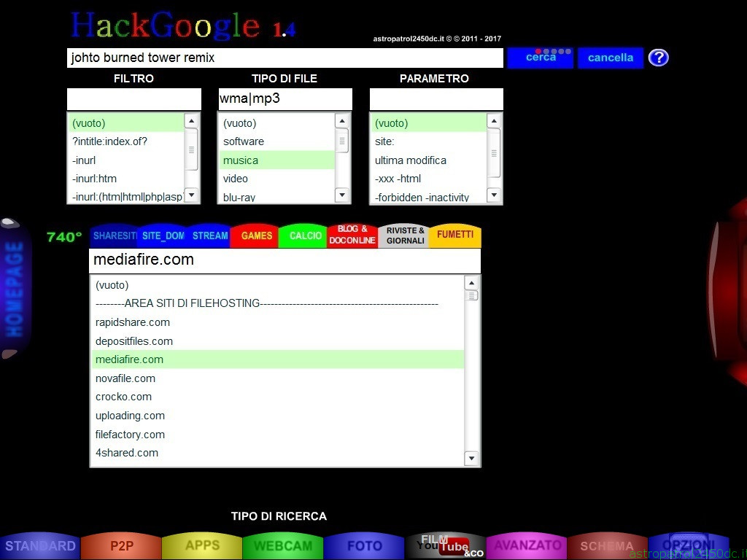Screen dimensions: 747x560
Task: Click PARAMETRO list scrollbar thumb
Action: (x=494, y=153)
